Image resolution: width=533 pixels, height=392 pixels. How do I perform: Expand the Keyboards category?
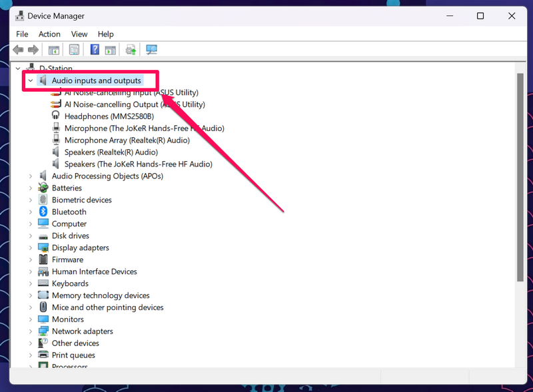click(30, 284)
